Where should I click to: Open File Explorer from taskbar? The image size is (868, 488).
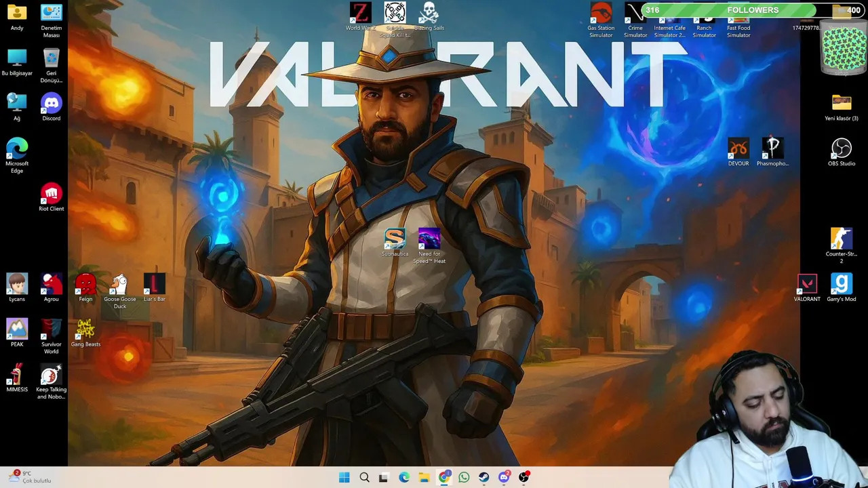(x=424, y=477)
